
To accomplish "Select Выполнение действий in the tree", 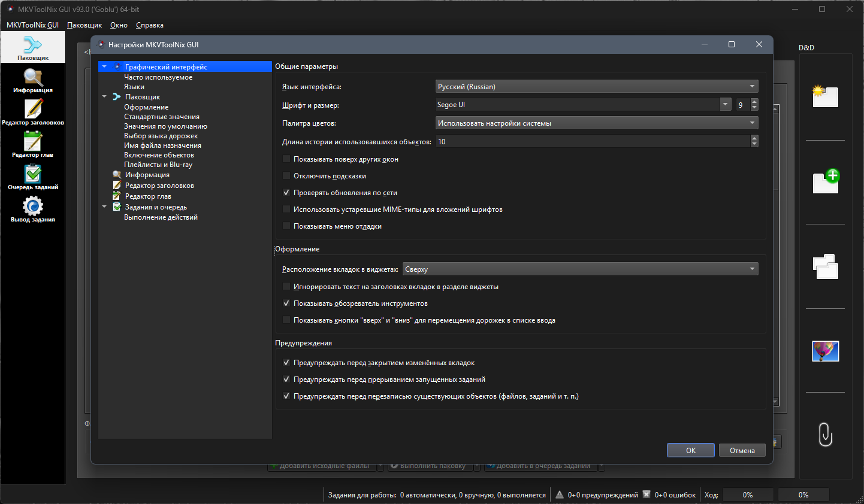I will coord(161,217).
